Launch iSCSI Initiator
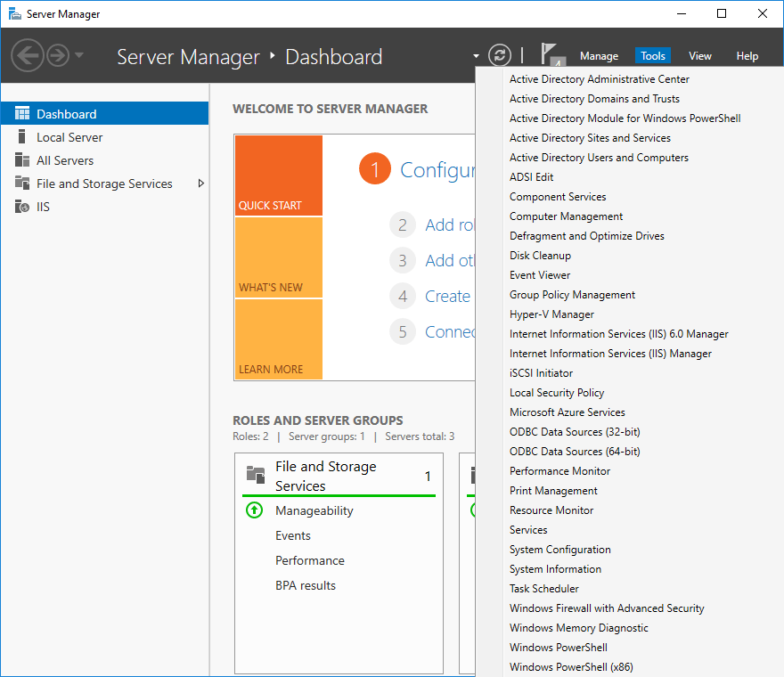The height and width of the screenshot is (677, 784). click(x=541, y=373)
